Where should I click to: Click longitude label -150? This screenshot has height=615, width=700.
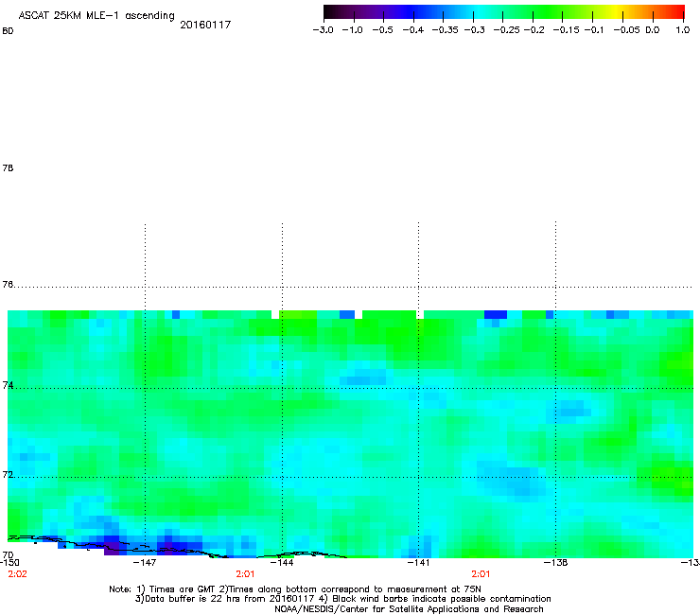pos(9,563)
